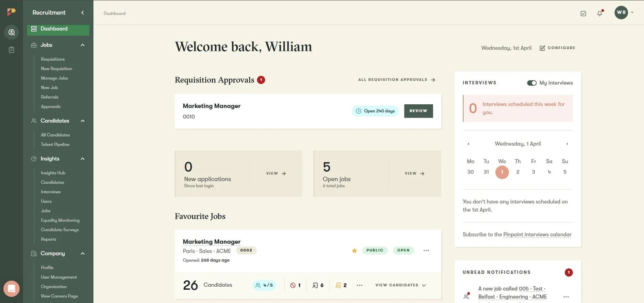
Task: Open Insights Hub in sidebar
Action: (x=53, y=173)
